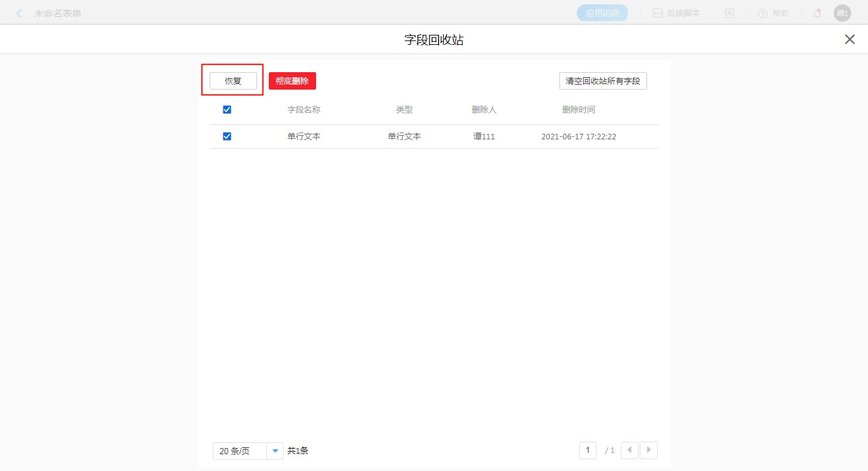Close the 字段回收站 dialog
The height and width of the screenshot is (471, 868).
pyautogui.click(x=849, y=40)
